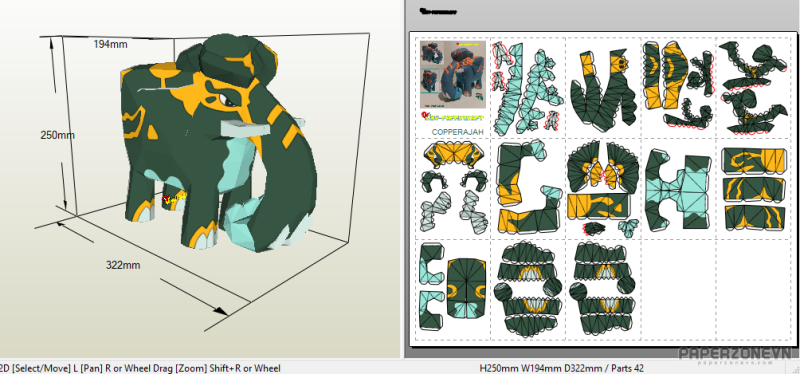
Task: Click the 194mm width dimension label
Action: (110, 44)
